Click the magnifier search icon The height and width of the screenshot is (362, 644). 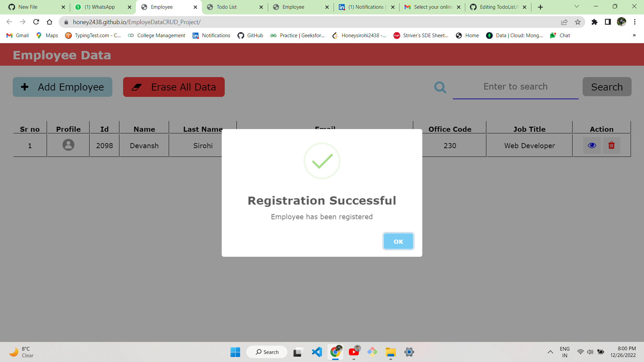click(440, 87)
